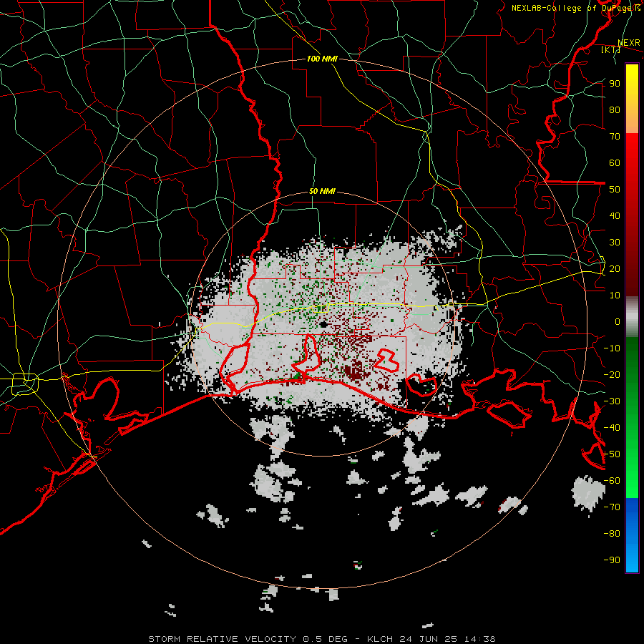
Task: Click the -80 value on the velocity scale
Action: point(612,534)
